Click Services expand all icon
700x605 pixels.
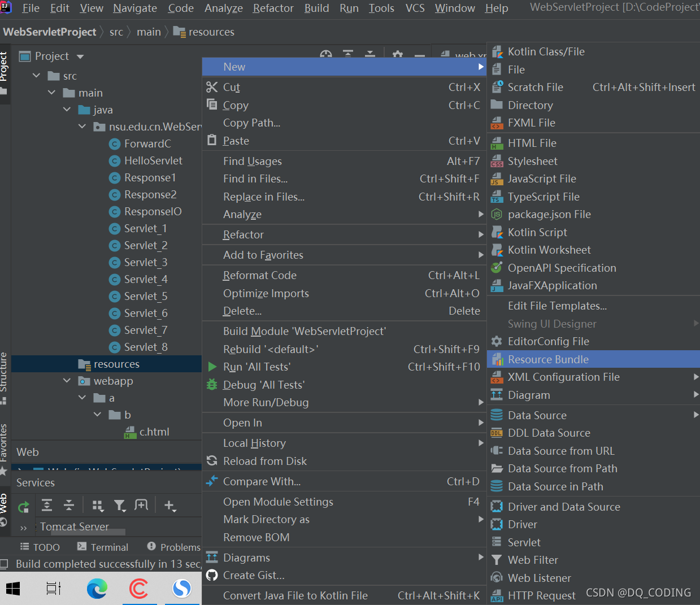47,506
